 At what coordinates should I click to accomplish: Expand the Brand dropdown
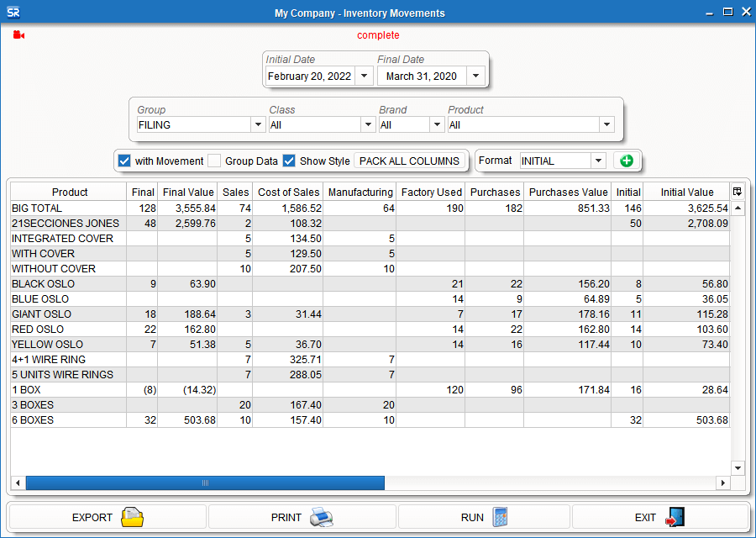coord(437,124)
